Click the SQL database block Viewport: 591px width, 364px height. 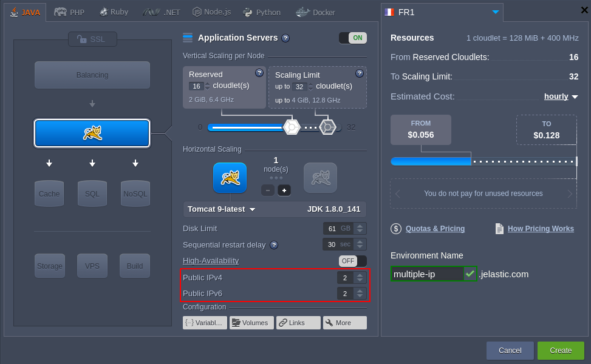point(92,194)
